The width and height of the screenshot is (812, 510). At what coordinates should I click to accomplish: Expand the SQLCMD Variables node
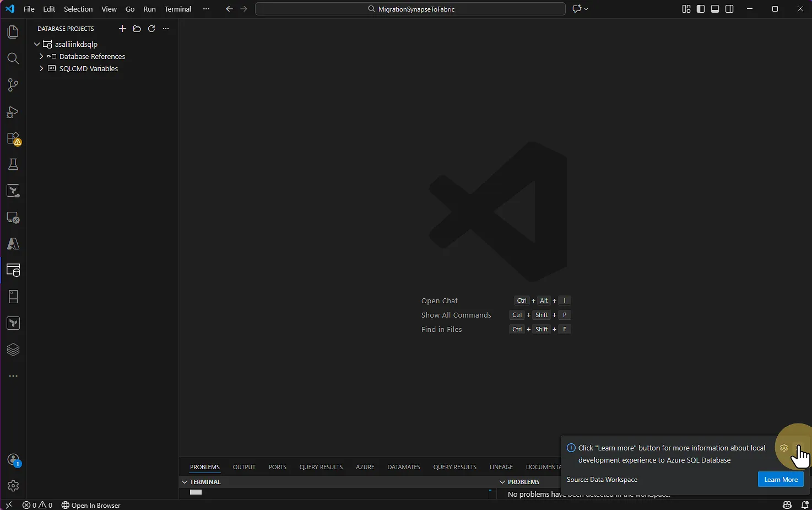click(41, 68)
